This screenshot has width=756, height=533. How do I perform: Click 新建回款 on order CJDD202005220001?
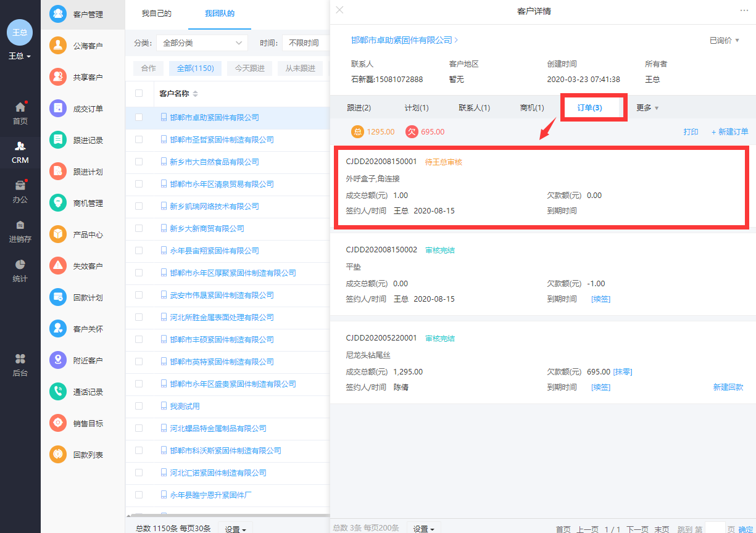click(x=728, y=387)
